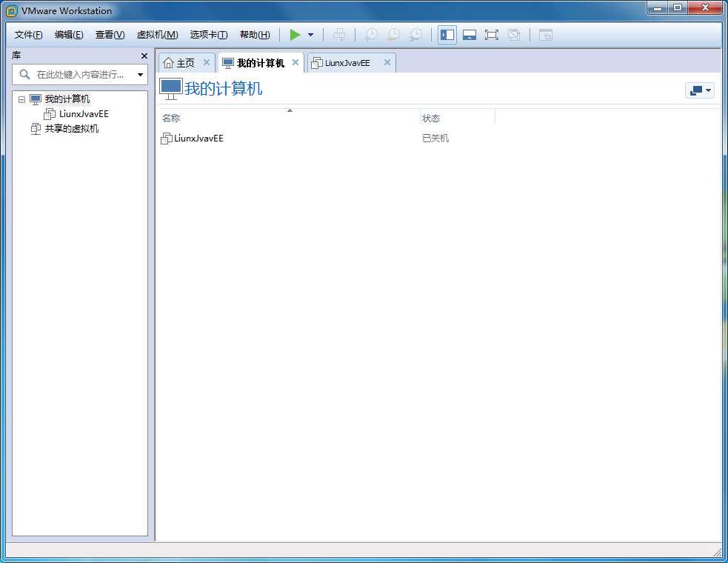Image resolution: width=728 pixels, height=563 pixels.
Task: Close the 主页 tab
Action: [x=207, y=62]
